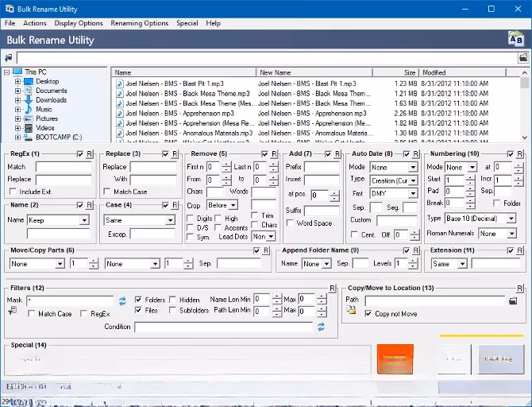Open Auto Date Mode dropdown

(x=413, y=167)
